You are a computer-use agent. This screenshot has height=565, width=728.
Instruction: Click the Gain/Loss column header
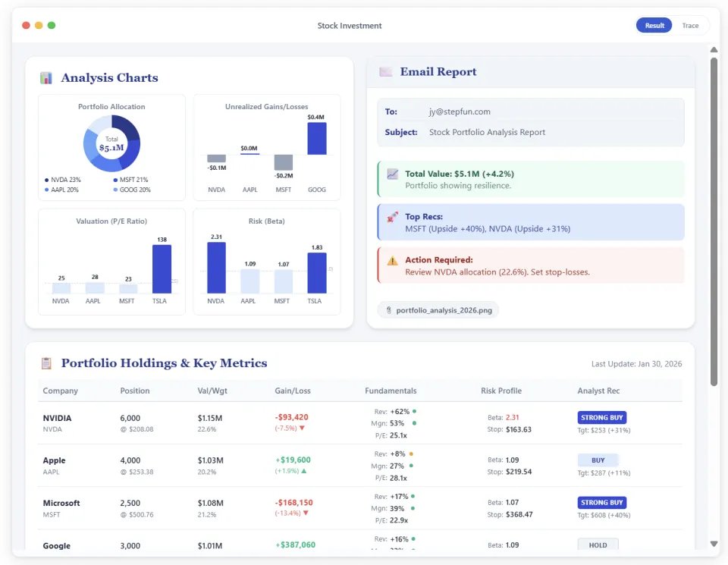[293, 391]
